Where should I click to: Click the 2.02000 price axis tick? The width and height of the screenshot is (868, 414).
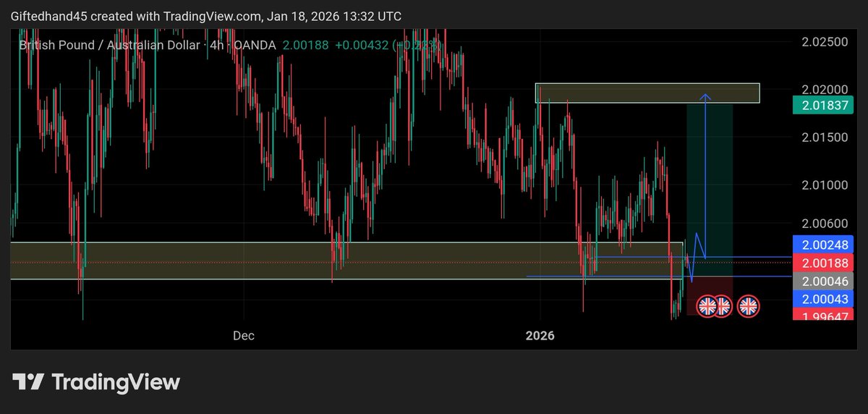(x=825, y=90)
